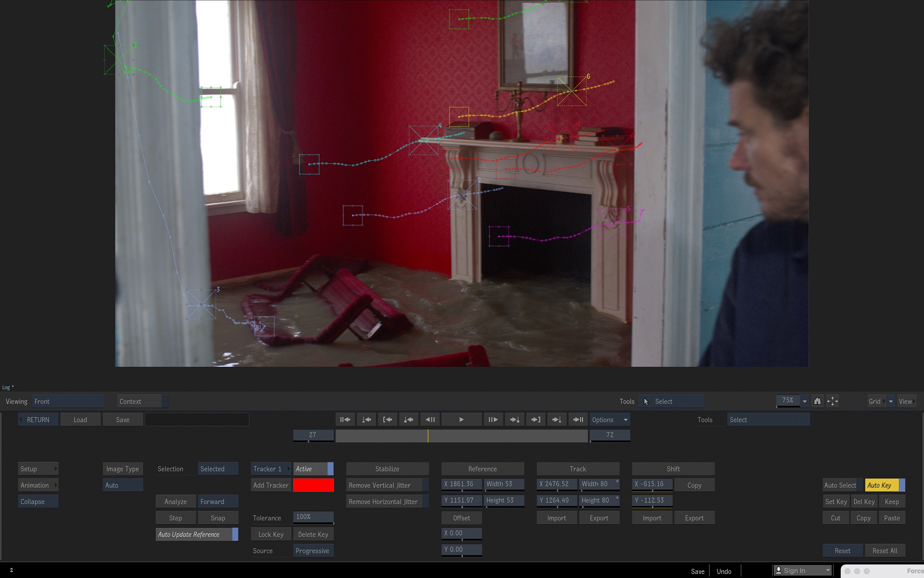Click Remove Vertical Jitter

(384, 485)
